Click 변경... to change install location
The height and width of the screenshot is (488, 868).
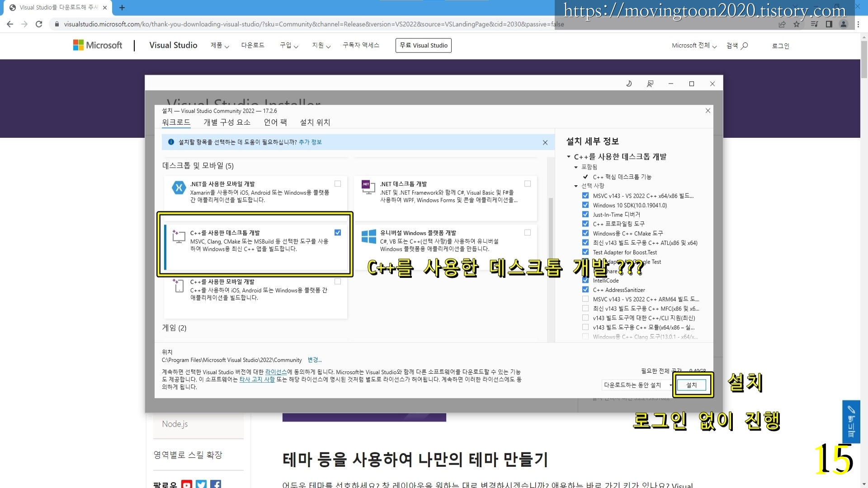click(315, 360)
